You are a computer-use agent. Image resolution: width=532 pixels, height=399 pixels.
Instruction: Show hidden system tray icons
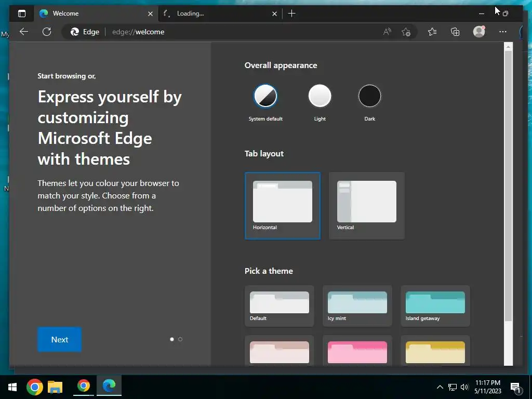(x=440, y=387)
